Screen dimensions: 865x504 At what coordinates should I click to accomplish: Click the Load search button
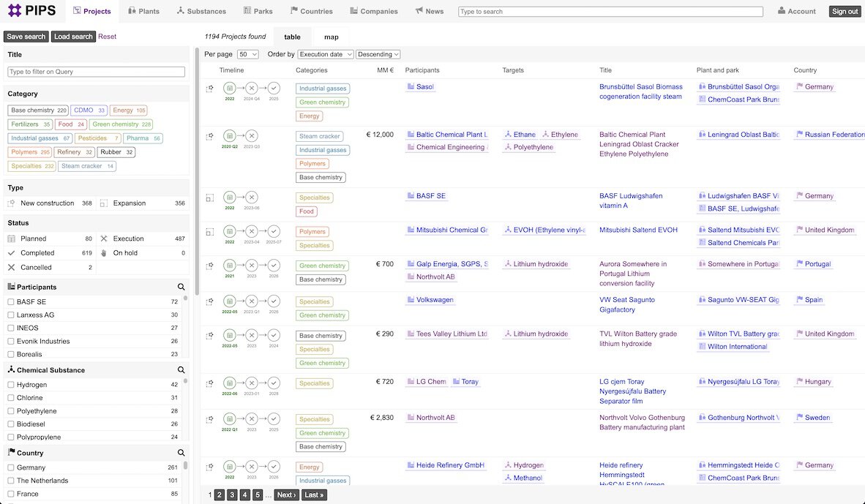[73, 37]
